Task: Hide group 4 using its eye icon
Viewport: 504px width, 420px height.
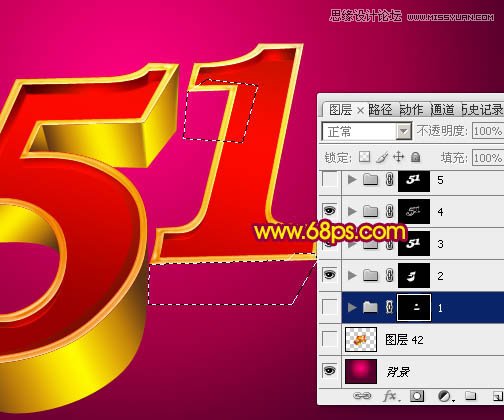Action: pyautogui.click(x=330, y=211)
